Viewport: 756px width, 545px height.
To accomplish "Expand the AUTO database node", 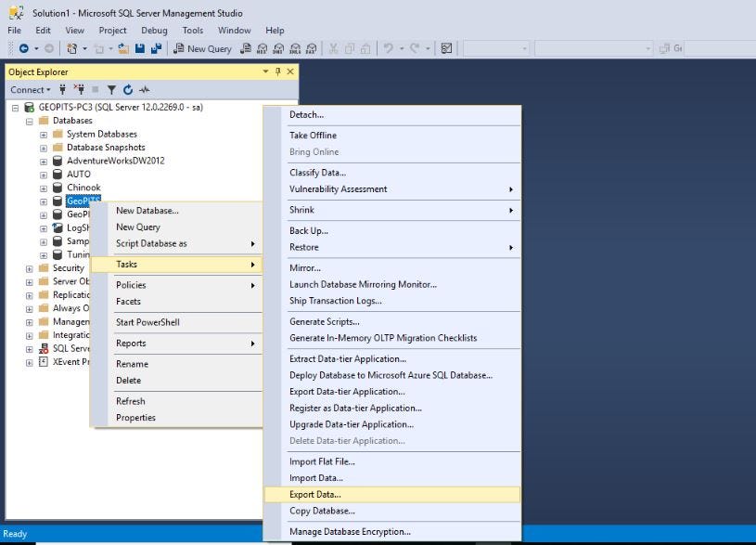I will click(44, 175).
